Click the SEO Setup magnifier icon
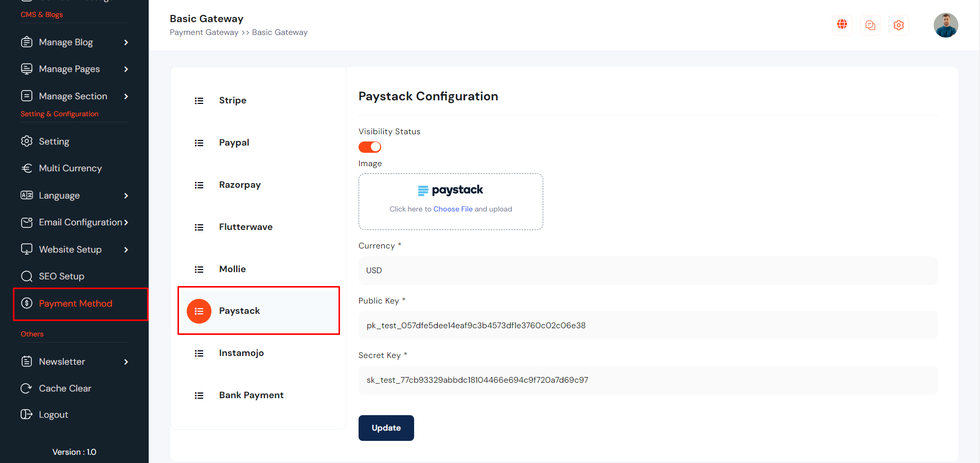The width and height of the screenshot is (980, 463). (x=26, y=276)
